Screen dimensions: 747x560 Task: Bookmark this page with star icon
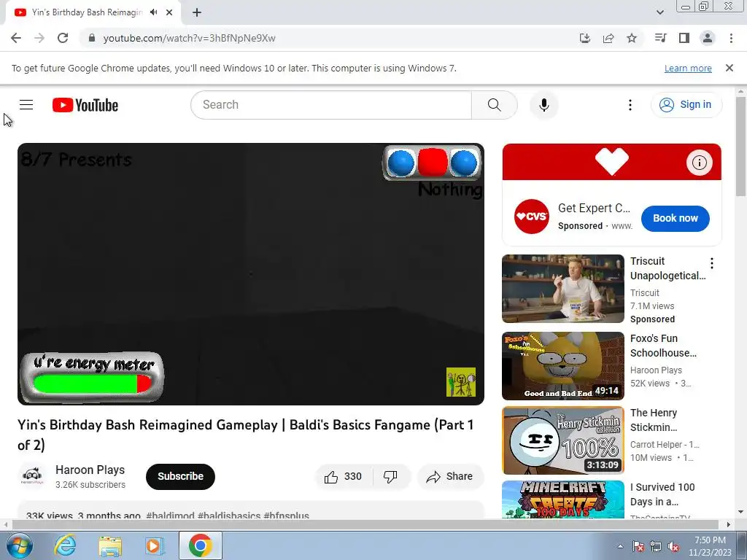(x=632, y=38)
